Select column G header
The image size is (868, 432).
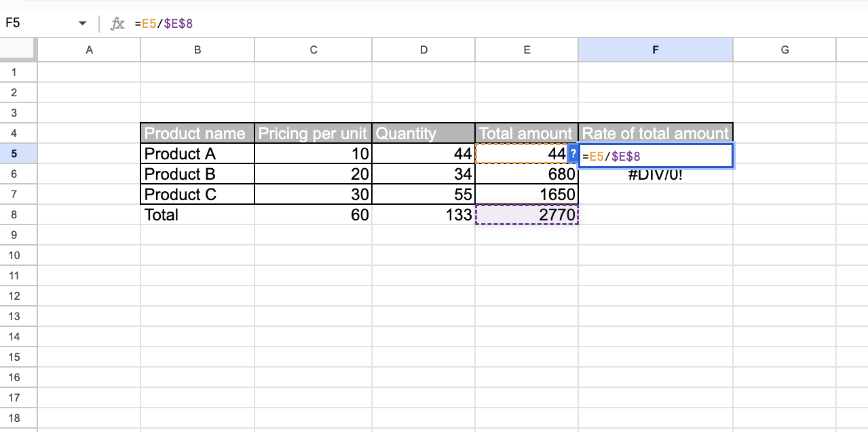tap(785, 50)
